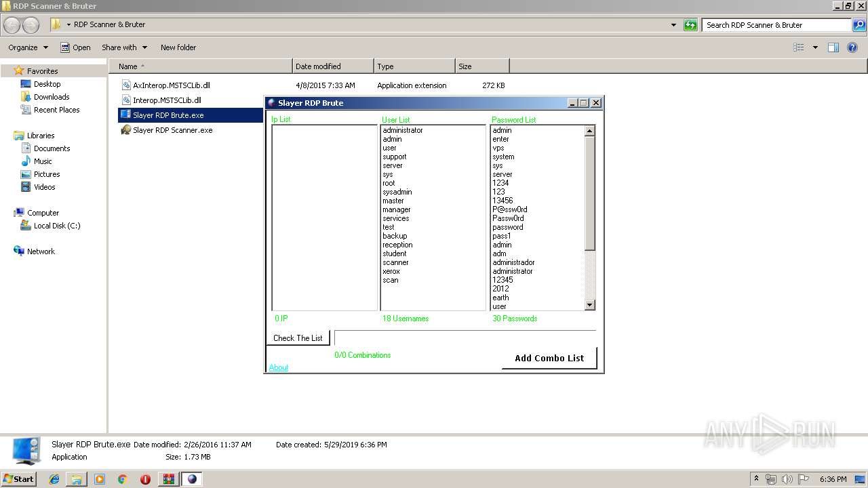Viewport: 868px width, 488px height.
Task: Click the Start button
Action: click(18, 479)
